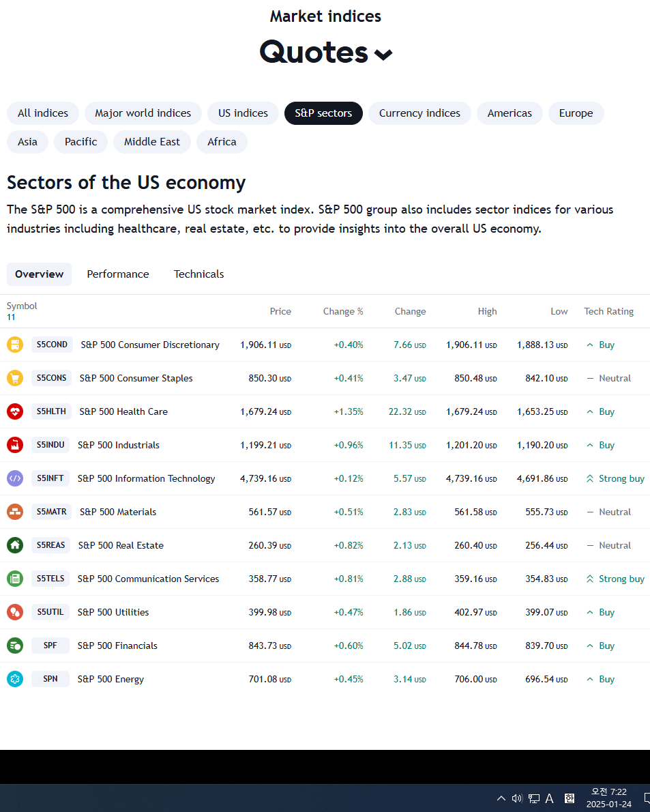This screenshot has height=812, width=650.
Task: Select the Africa filter chip
Action: pyautogui.click(x=222, y=142)
